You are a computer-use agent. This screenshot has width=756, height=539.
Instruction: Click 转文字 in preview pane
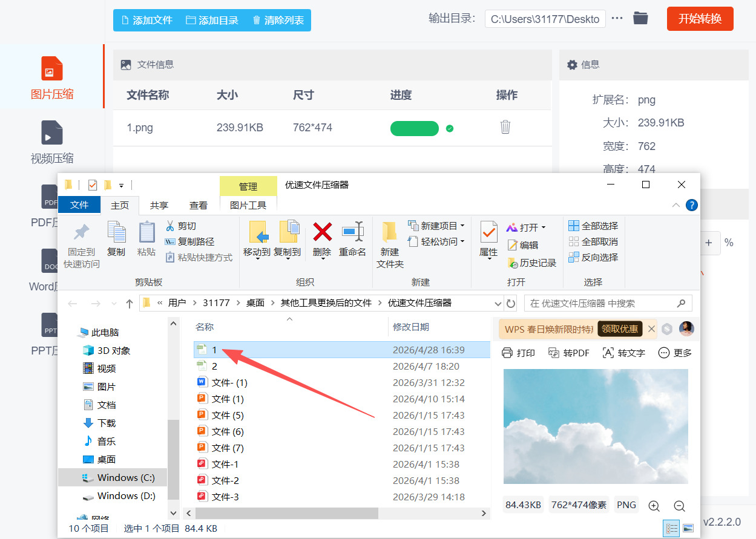[623, 353]
